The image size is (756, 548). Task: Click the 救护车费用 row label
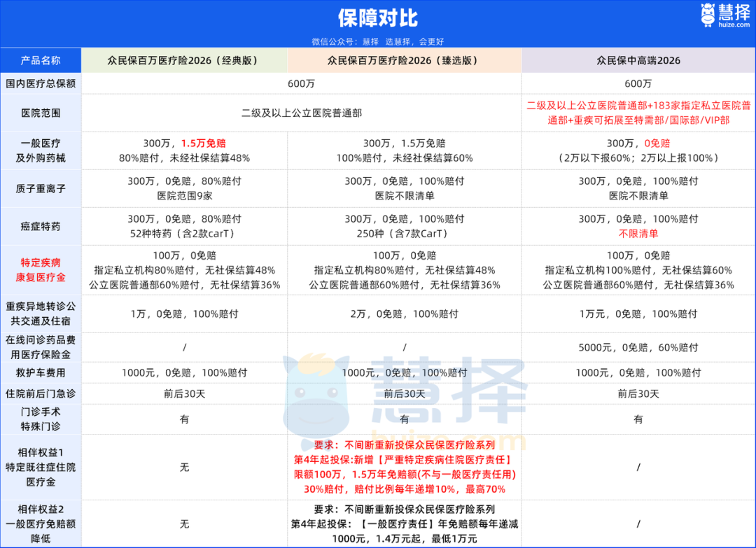(41, 372)
